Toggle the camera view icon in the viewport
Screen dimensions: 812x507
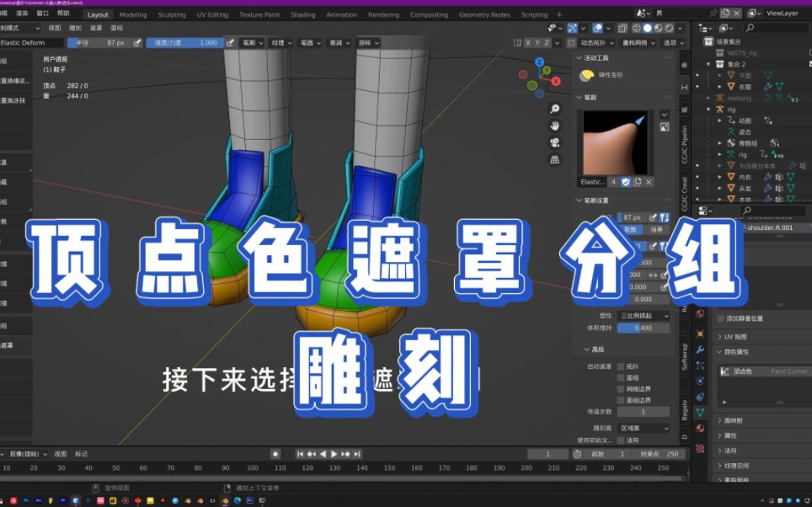coord(554,143)
